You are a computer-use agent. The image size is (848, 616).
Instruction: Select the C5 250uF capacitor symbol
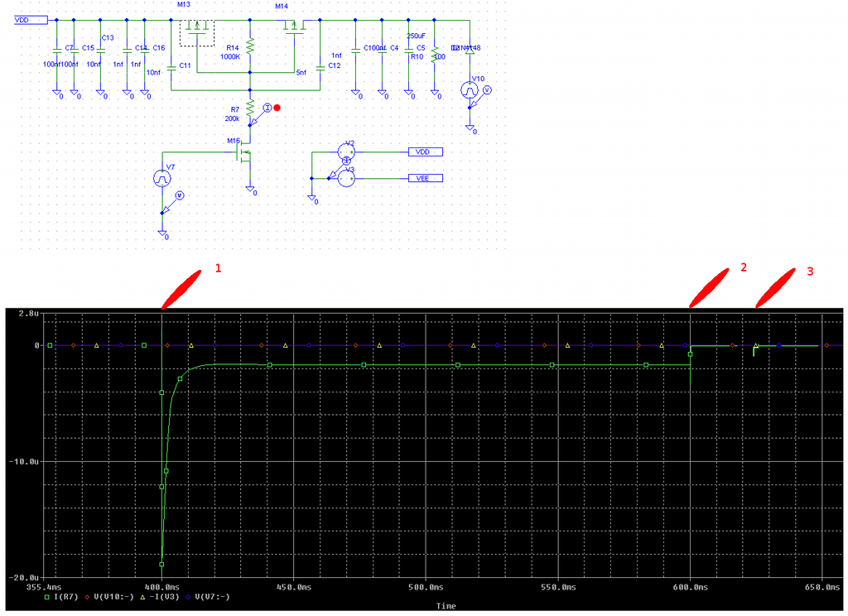click(x=409, y=51)
